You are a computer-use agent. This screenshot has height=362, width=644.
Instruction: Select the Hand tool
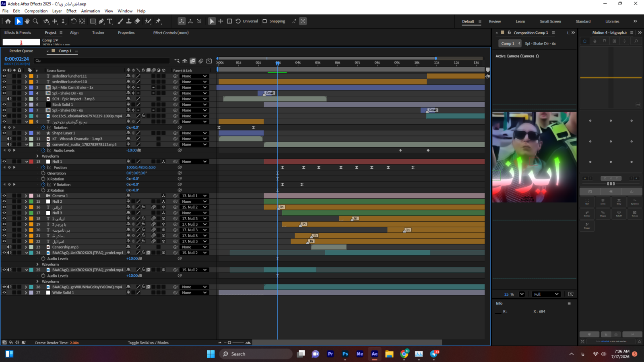point(27,21)
